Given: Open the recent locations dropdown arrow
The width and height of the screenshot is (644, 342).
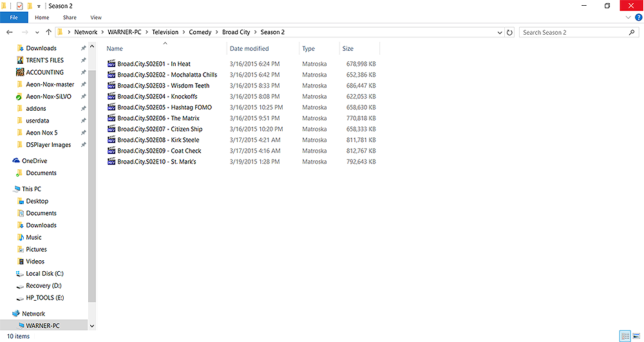Looking at the screenshot, I should pos(37,32).
